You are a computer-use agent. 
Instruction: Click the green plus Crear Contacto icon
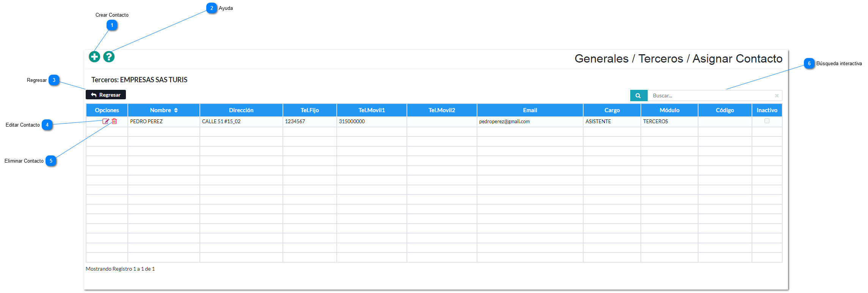pos(94,57)
